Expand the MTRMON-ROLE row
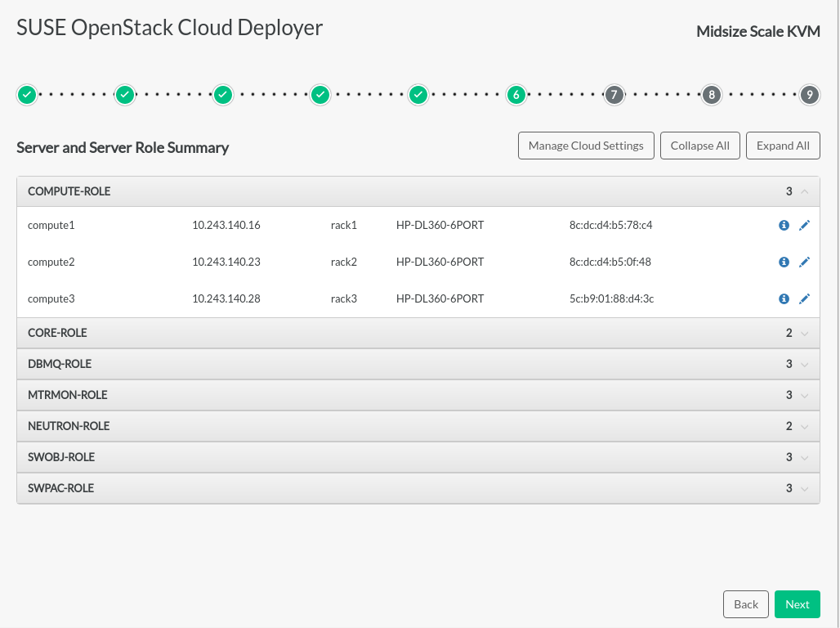The height and width of the screenshot is (628, 840). tap(805, 396)
